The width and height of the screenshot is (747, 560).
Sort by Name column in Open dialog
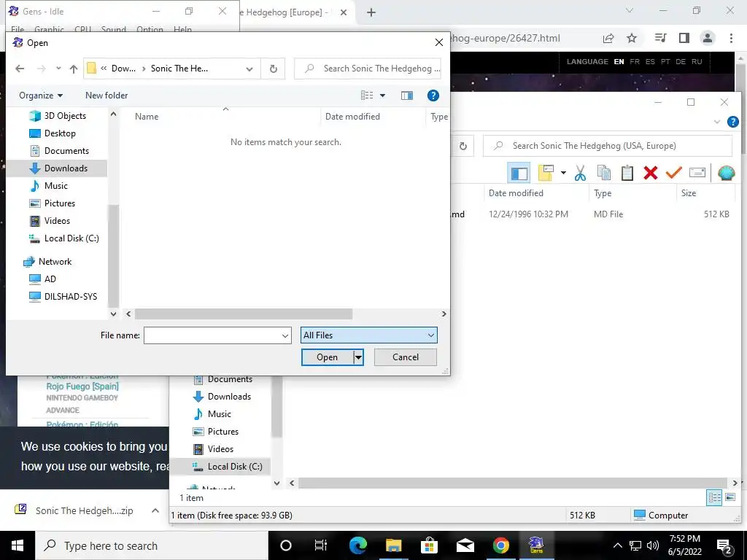point(147,116)
